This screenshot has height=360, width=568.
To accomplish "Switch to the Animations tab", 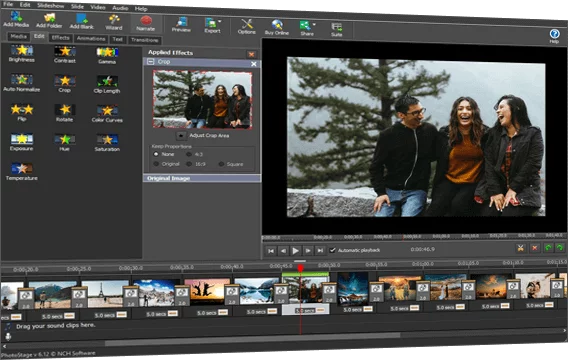I will click(x=91, y=38).
